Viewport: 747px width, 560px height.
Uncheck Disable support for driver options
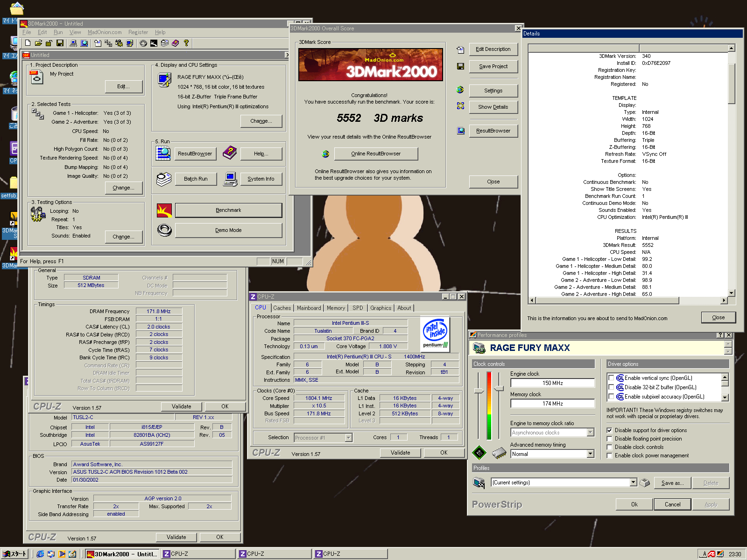pos(609,430)
